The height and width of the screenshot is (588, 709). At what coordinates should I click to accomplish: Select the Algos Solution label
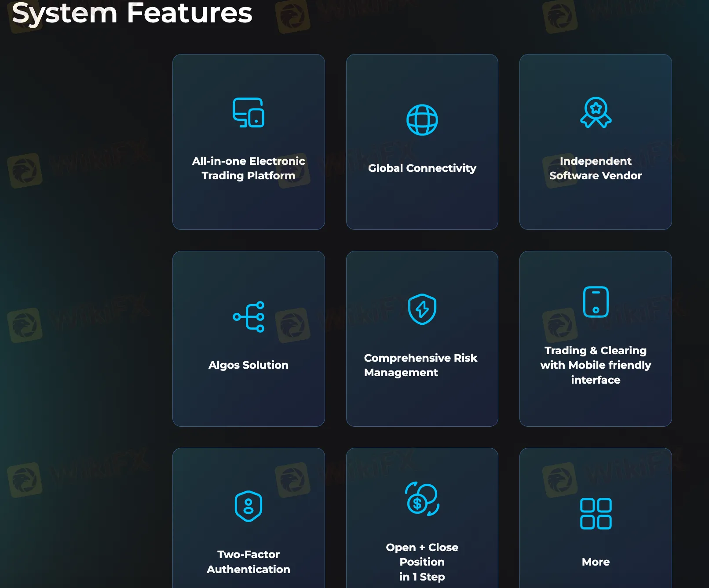tap(249, 365)
